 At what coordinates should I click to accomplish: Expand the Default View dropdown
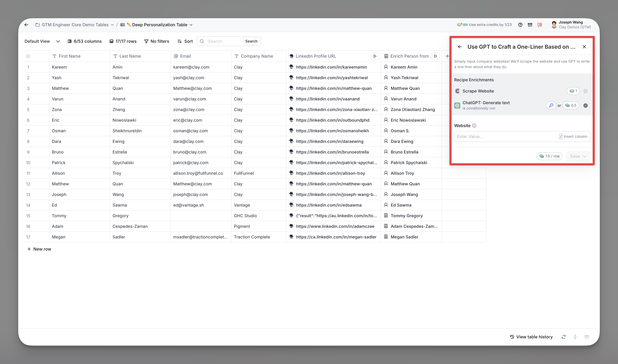(58, 41)
